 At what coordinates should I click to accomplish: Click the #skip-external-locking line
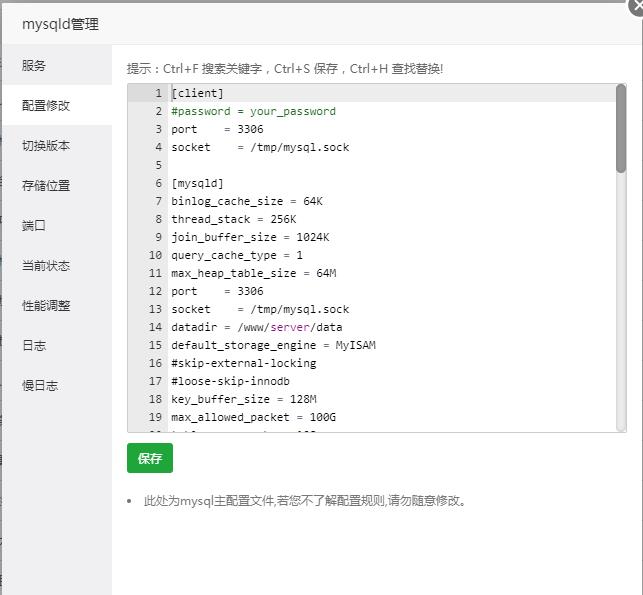[x=244, y=363]
